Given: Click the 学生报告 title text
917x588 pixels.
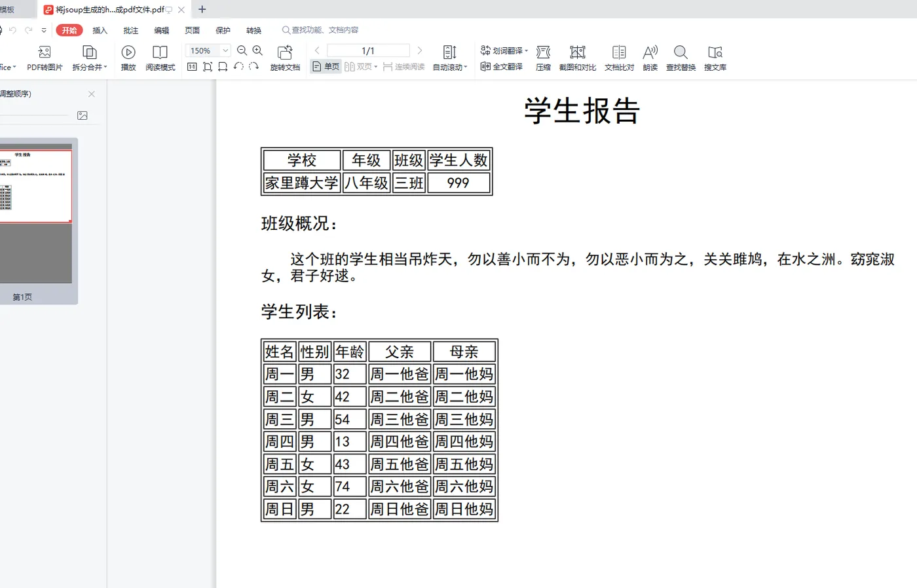Looking at the screenshot, I should pos(582,110).
